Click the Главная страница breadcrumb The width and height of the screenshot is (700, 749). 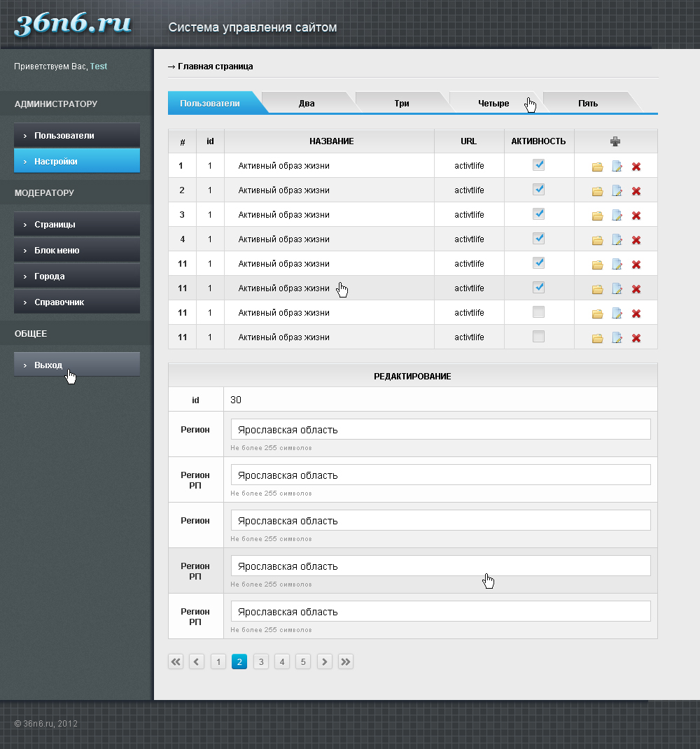tap(216, 66)
